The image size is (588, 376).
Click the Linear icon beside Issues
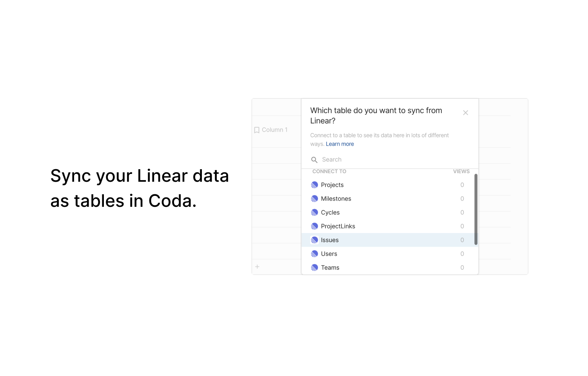(x=314, y=240)
